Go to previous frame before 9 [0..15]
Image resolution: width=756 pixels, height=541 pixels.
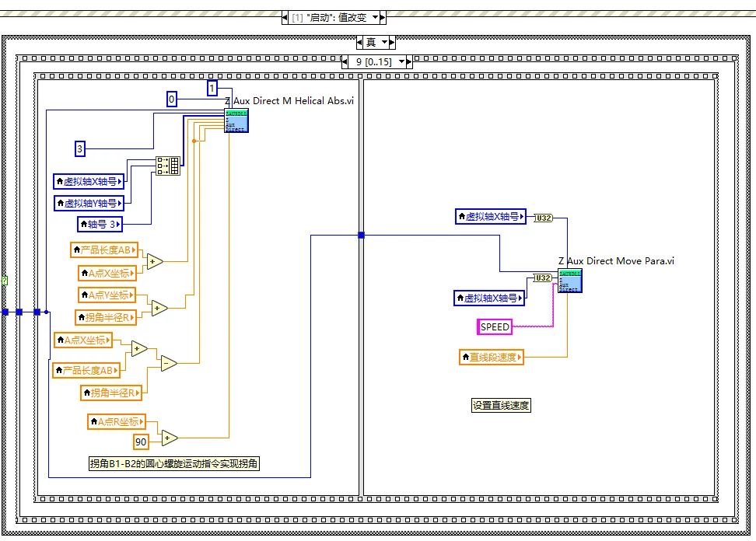[x=345, y=62]
